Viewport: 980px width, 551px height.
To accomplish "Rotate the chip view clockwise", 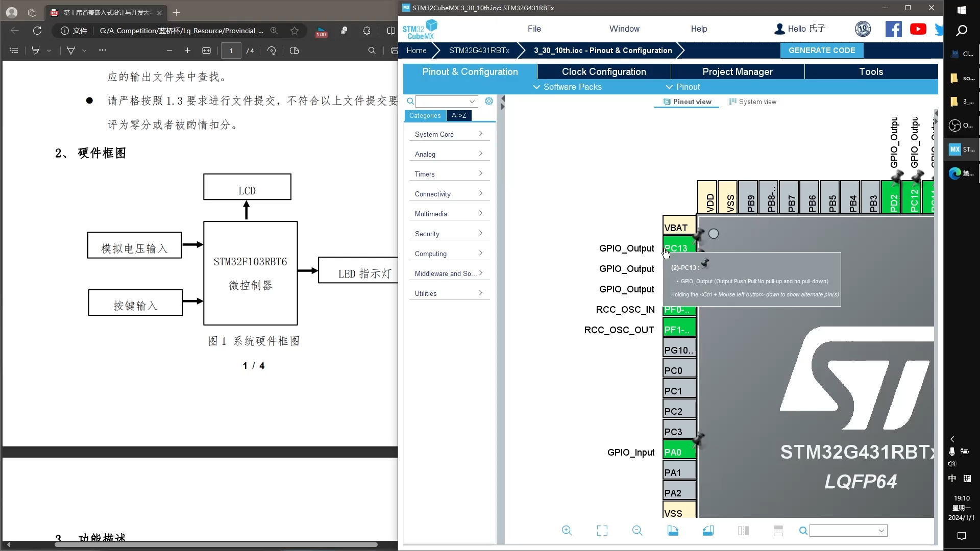I will [673, 531].
